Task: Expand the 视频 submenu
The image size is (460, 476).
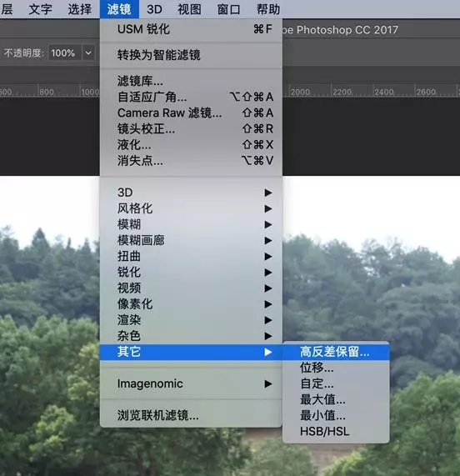Action: tap(191, 288)
